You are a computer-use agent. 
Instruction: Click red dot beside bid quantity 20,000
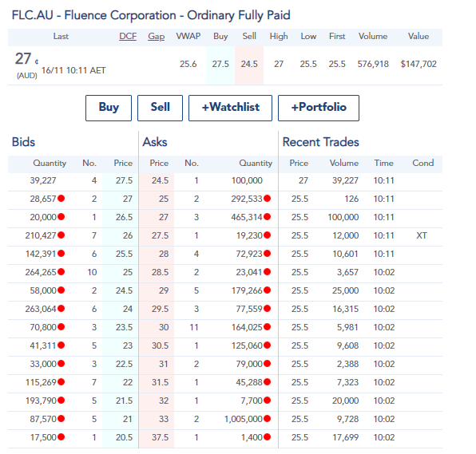tap(61, 217)
